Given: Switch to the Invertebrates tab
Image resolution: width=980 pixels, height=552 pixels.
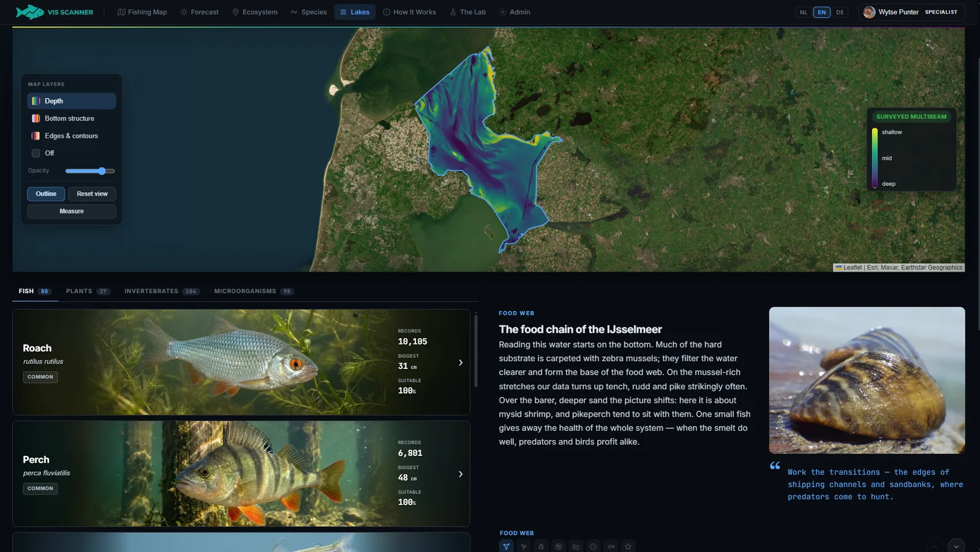Looking at the screenshot, I should tap(162, 291).
